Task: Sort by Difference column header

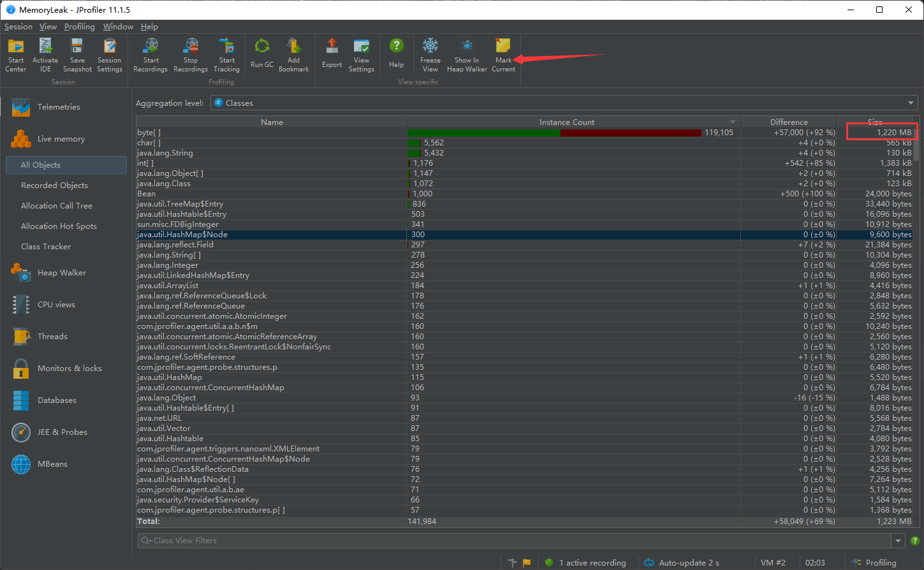Action: click(x=789, y=122)
